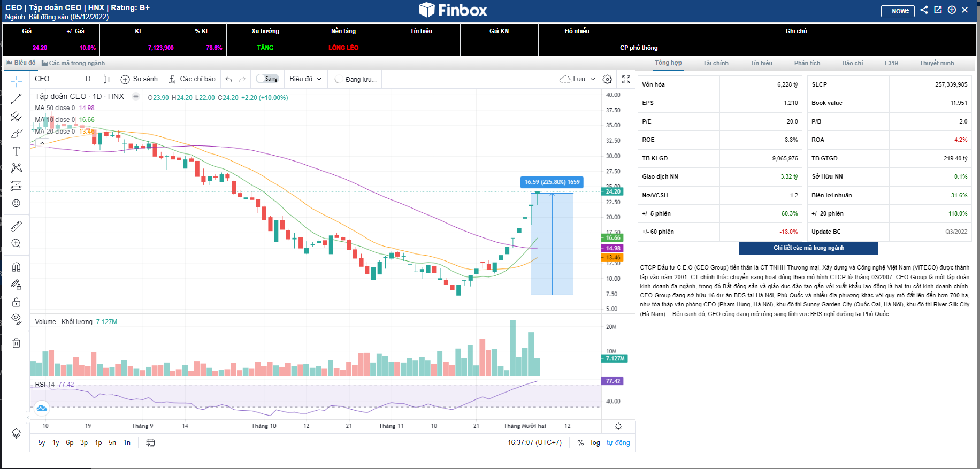Select the brush shapes tool
The width and height of the screenshot is (980, 469).
[x=17, y=134]
